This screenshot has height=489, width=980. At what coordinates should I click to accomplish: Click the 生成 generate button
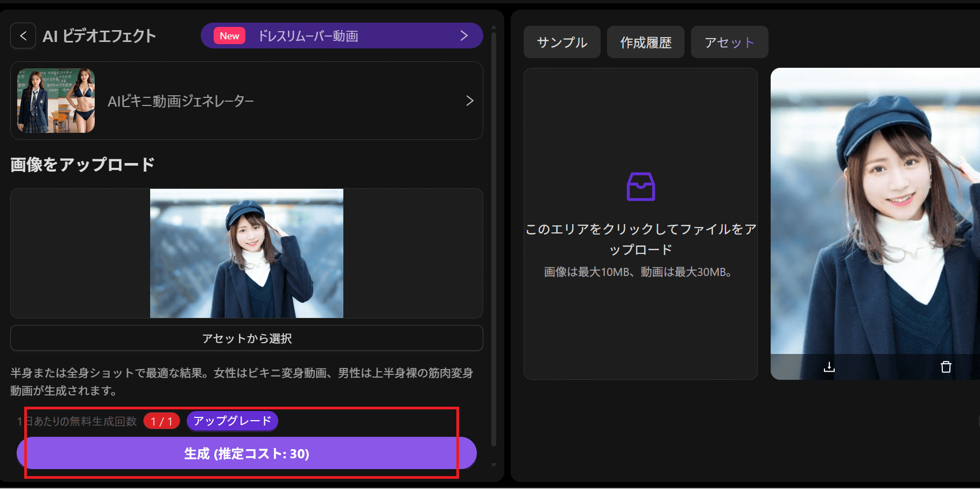246,453
